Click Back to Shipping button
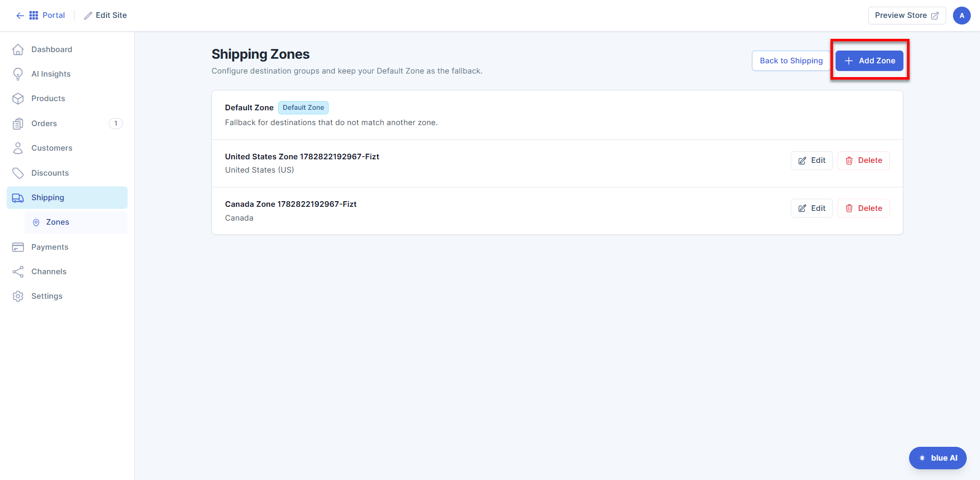The image size is (980, 480). [x=791, y=61]
